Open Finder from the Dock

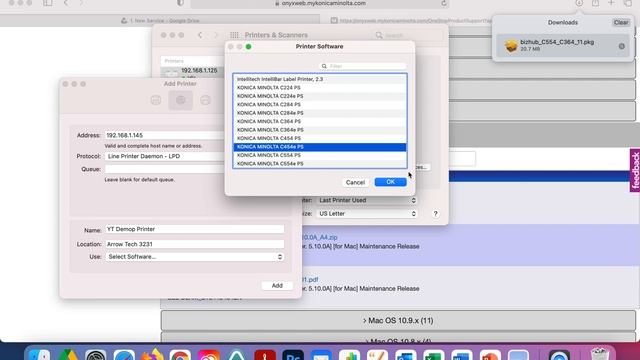(x=40, y=355)
